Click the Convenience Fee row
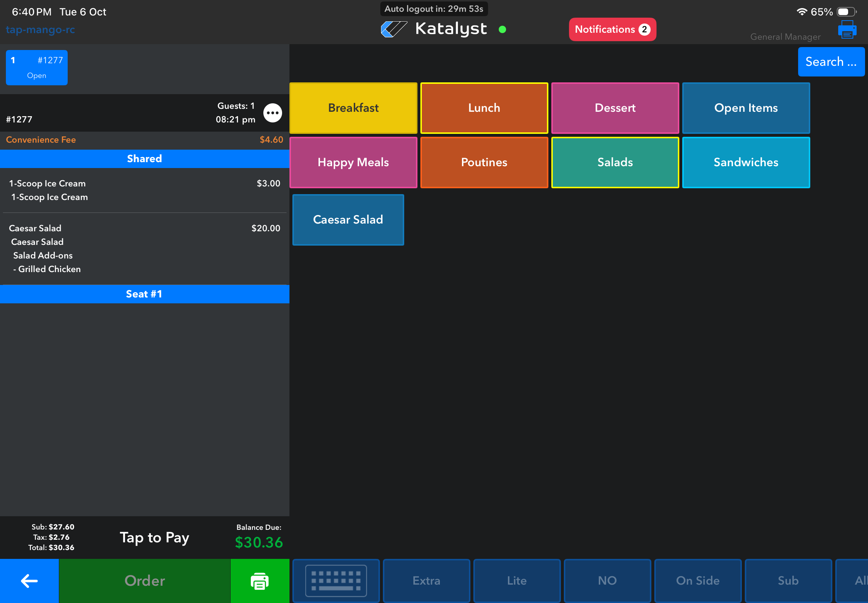 coord(145,140)
